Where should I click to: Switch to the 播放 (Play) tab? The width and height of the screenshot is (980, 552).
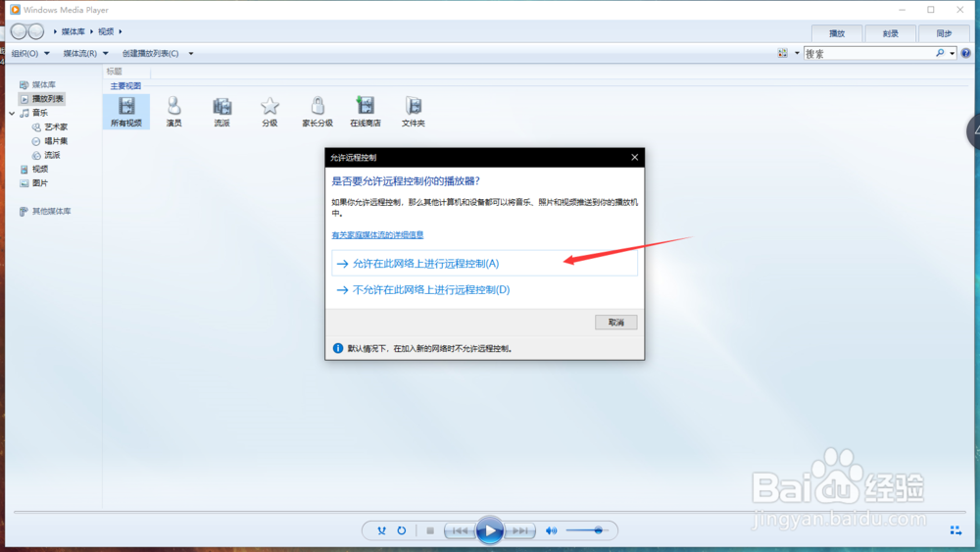[837, 33]
